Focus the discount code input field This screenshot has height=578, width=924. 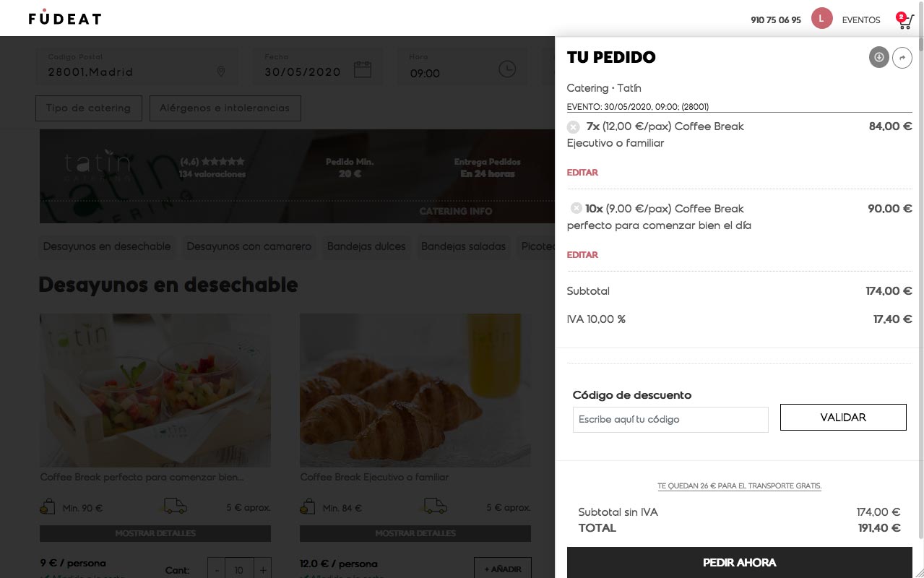(670, 420)
